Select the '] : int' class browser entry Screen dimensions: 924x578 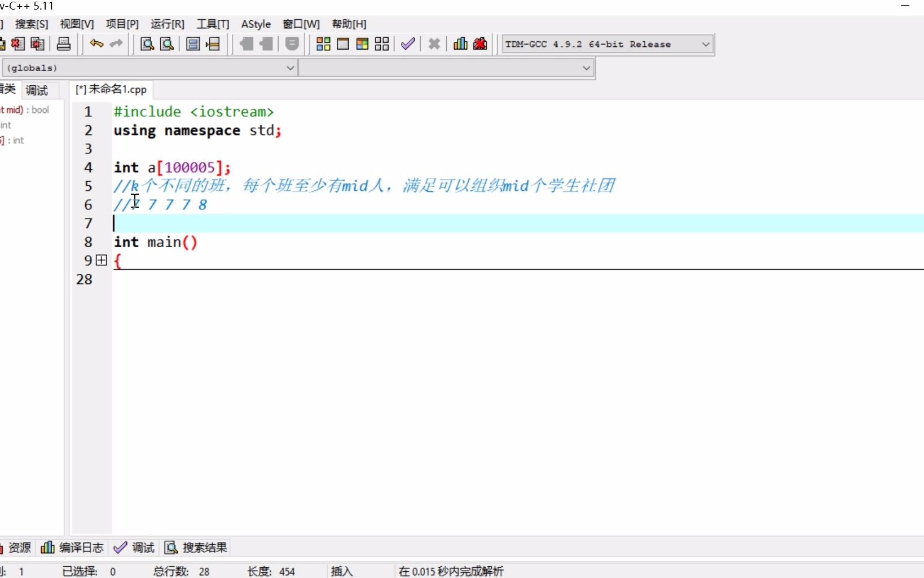[12, 141]
